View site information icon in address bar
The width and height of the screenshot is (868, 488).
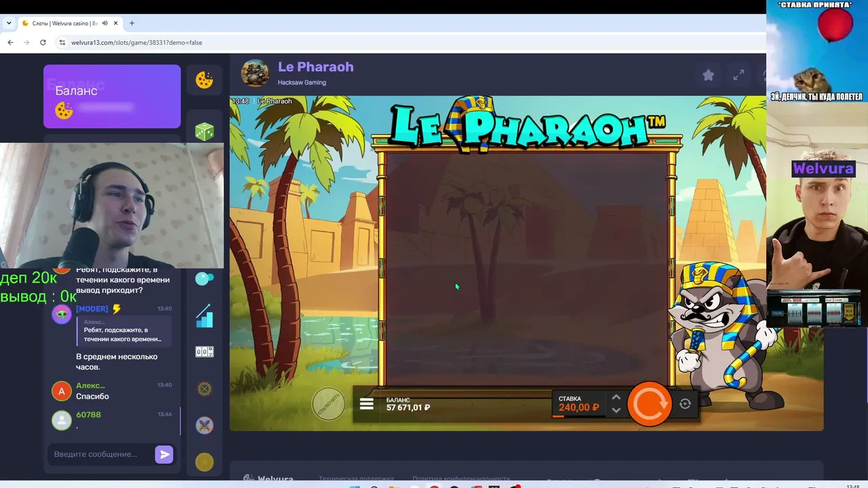pyautogui.click(x=62, y=42)
